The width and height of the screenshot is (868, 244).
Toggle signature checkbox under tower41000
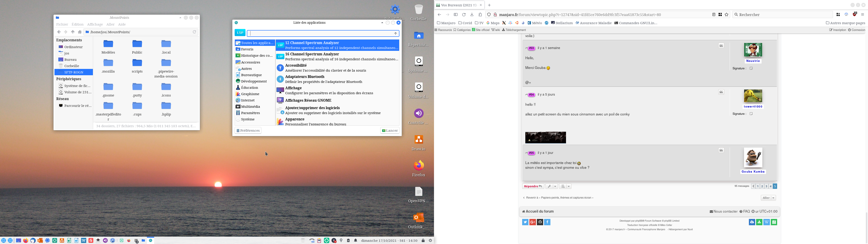[751, 114]
